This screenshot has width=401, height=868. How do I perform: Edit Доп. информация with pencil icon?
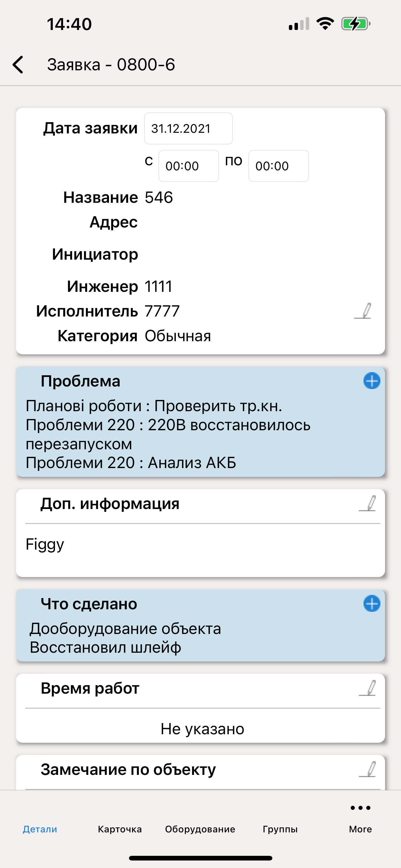(367, 503)
